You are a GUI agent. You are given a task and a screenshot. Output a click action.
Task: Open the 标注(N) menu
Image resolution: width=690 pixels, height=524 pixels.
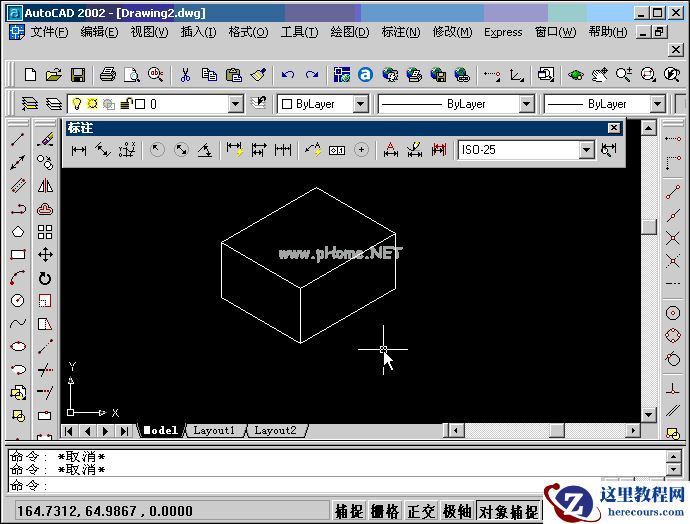coord(400,32)
